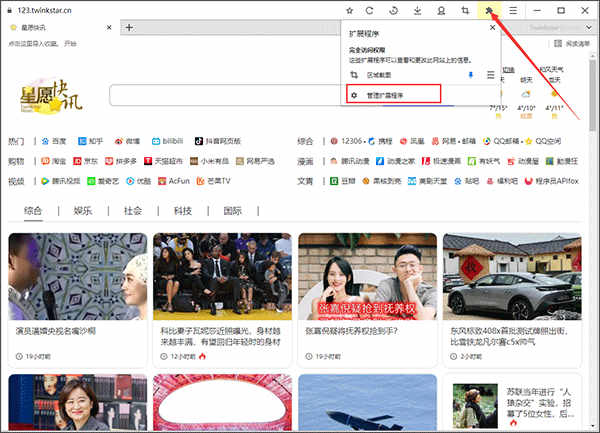Viewport: 600px width, 433px height.
Task: Open the downloads arrow icon
Action: coord(417,11)
